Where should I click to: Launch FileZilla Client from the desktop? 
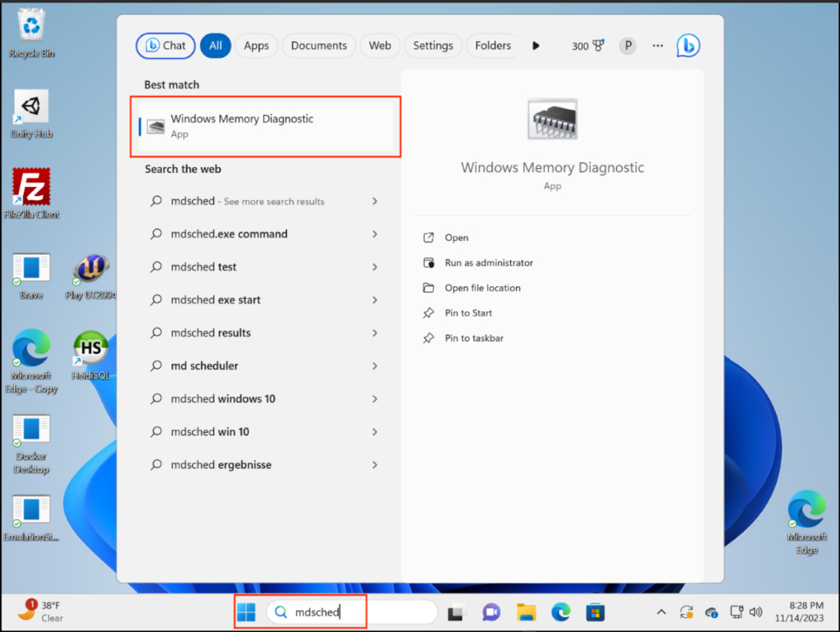pyautogui.click(x=31, y=184)
